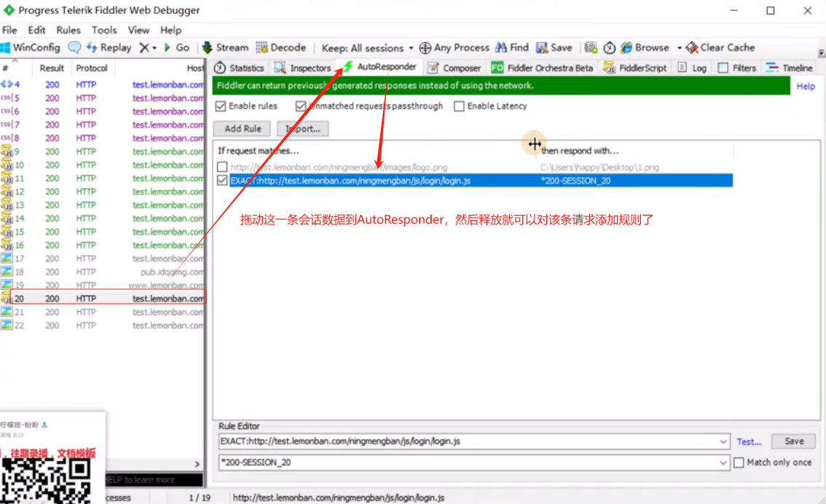Open the Timeline tab
Viewport: 826px width, 504px height.
click(x=789, y=68)
